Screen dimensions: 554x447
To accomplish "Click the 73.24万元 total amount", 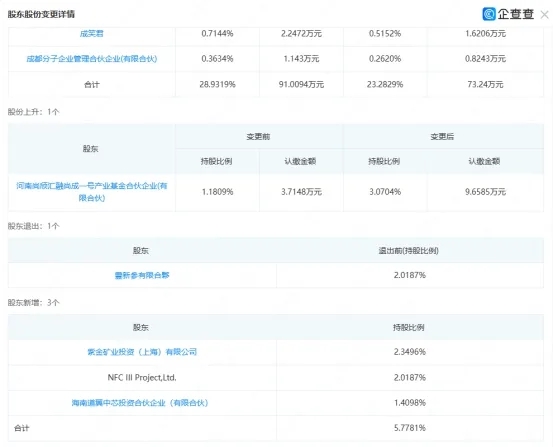I will click(485, 84).
